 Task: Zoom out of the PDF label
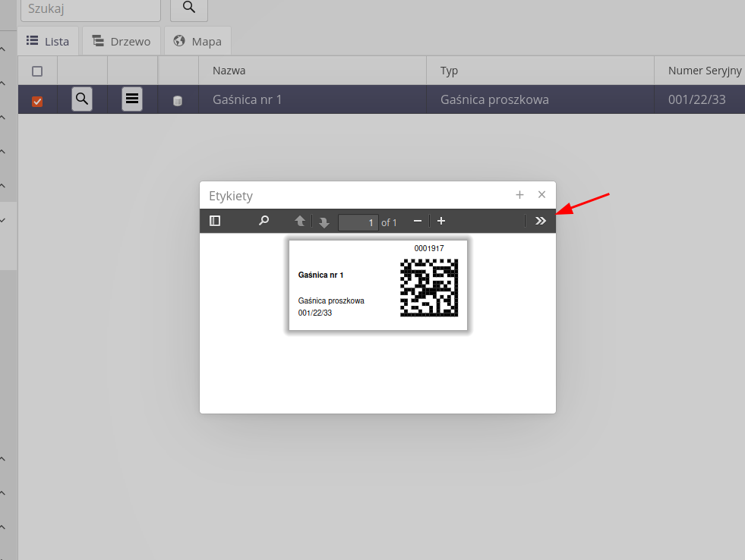click(418, 221)
